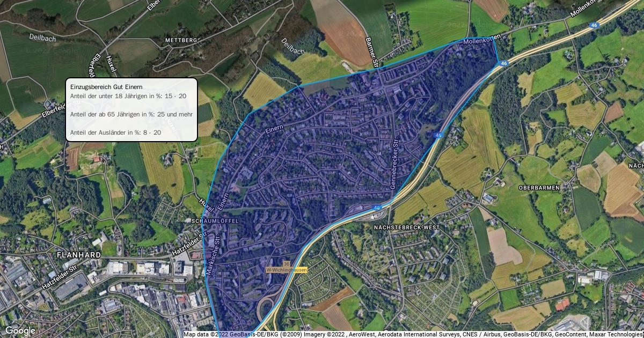644x338 pixels.
Task: Click the METTBERG district label
Action: pyautogui.click(x=182, y=40)
